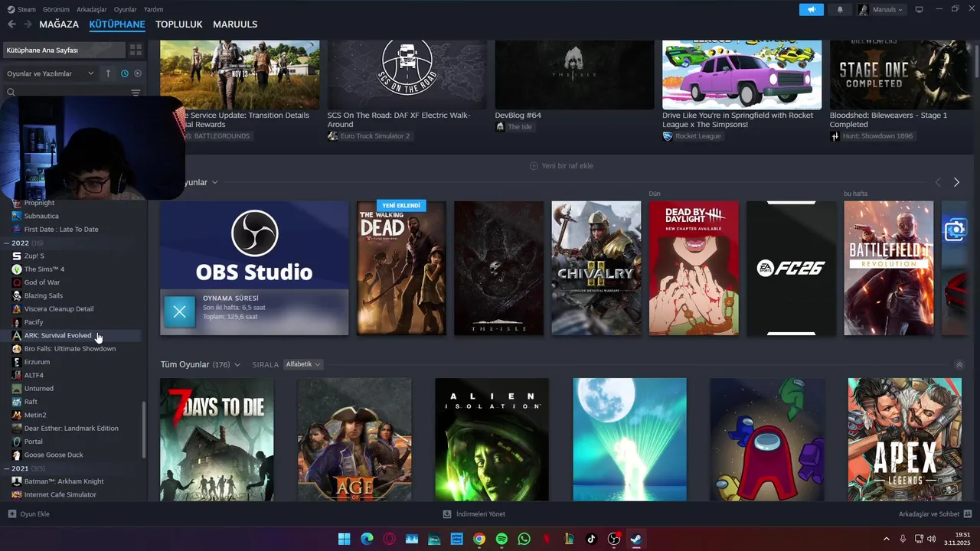
Task: Open the Arkadaşlar menu
Action: pyautogui.click(x=92, y=9)
